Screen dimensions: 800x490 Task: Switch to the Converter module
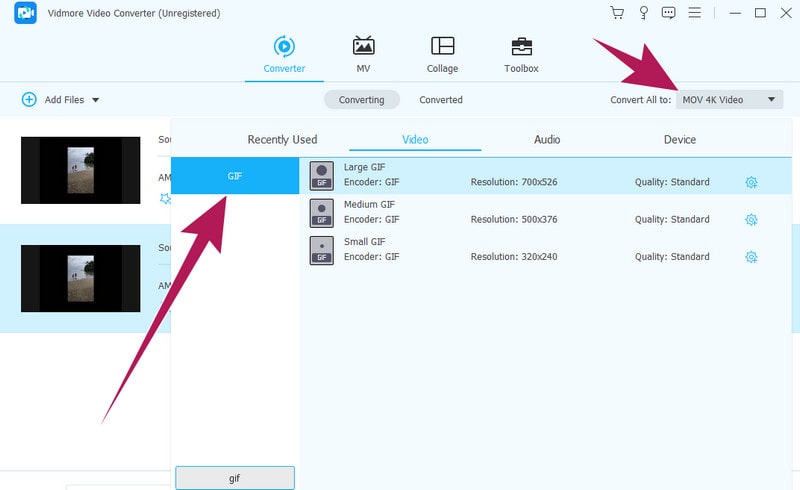pos(284,55)
